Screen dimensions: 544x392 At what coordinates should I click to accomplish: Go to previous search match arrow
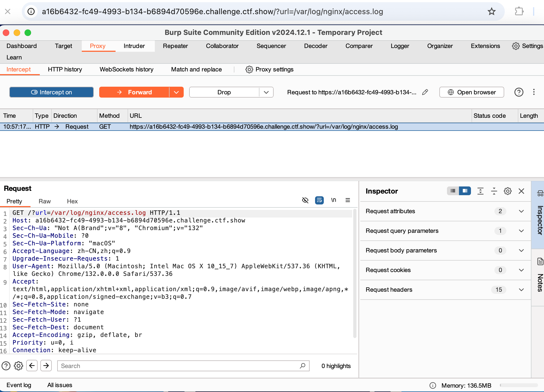click(32, 366)
